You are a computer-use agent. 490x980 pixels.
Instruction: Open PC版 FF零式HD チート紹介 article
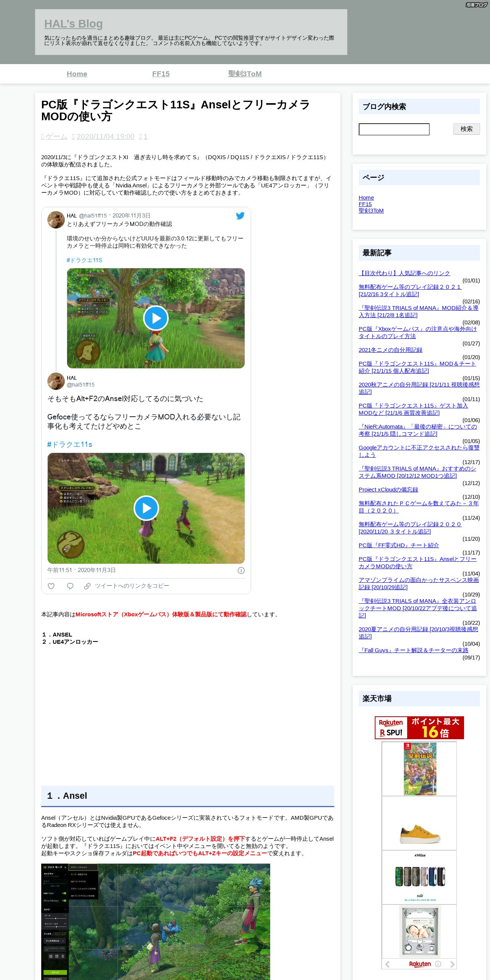point(399,545)
